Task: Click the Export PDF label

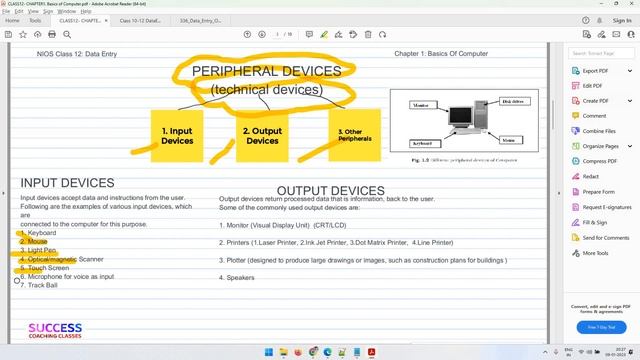Action: point(595,71)
